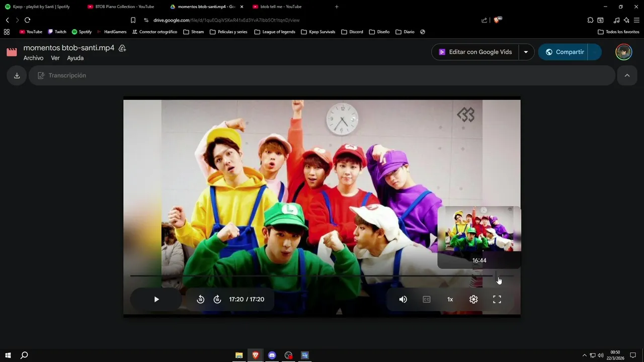Reload the current page
The image size is (644, 362).
[x=27, y=20]
